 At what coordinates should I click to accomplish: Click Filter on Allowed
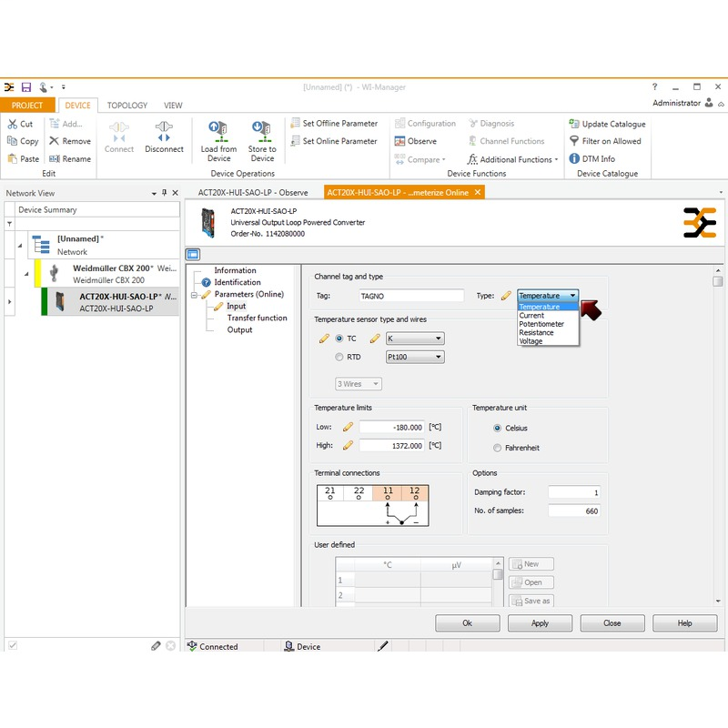(x=605, y=141)
